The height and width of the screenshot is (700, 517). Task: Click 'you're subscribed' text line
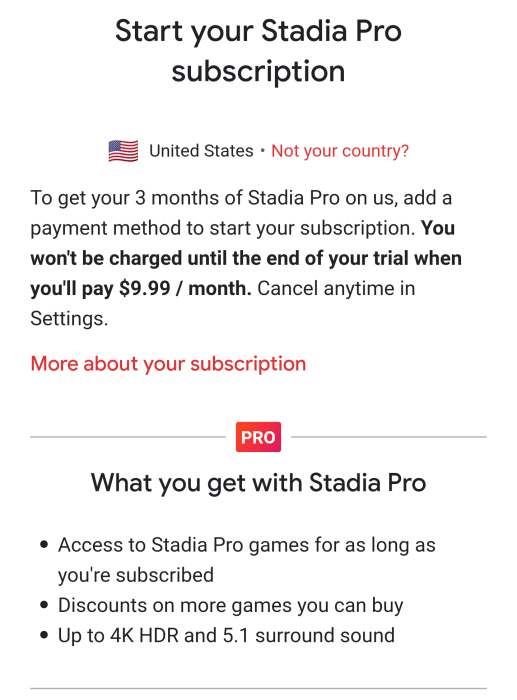tap(136, 575)
